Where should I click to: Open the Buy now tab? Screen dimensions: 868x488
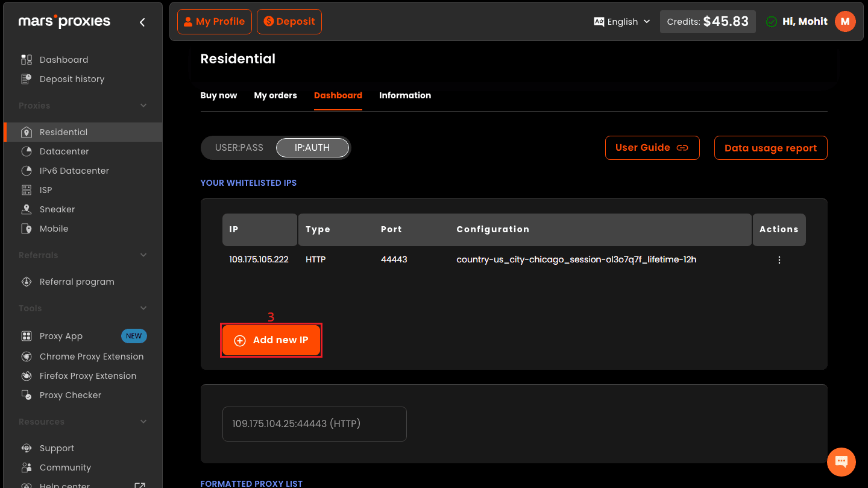pyautogui.click(x=218, y=95)
